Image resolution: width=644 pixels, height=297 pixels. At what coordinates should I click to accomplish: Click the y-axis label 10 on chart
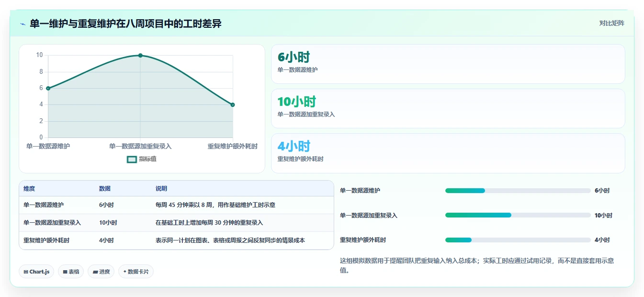click(39, 55)
